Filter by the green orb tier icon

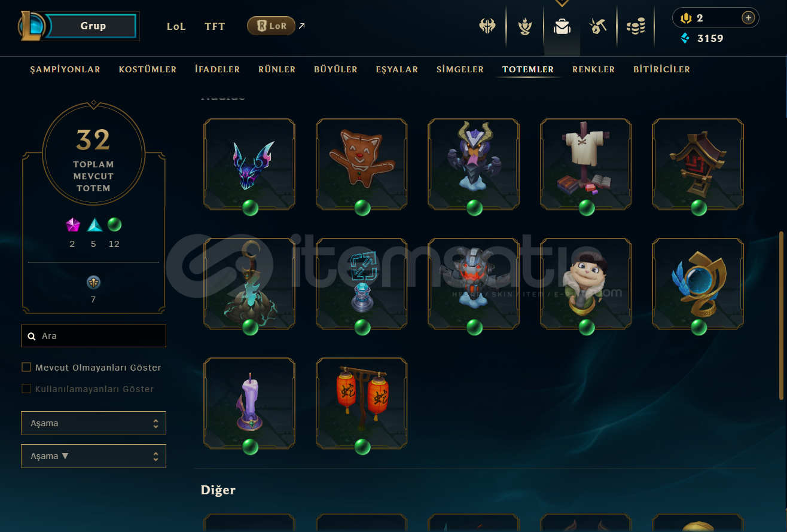tap(114, 225)
